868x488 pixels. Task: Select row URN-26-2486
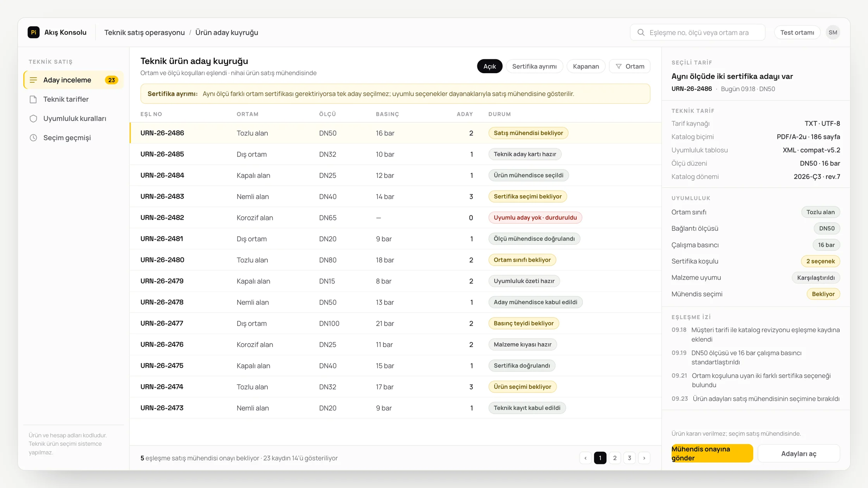click(395, 133)
